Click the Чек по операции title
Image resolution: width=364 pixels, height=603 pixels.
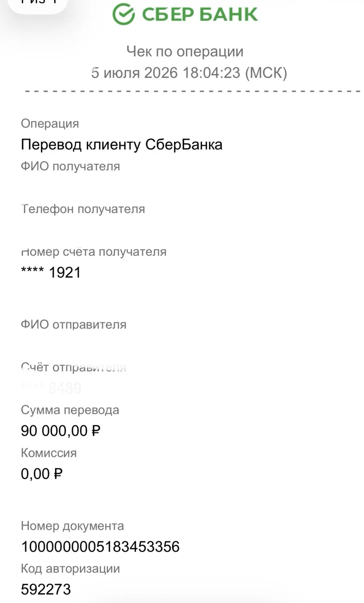point(185,51)
